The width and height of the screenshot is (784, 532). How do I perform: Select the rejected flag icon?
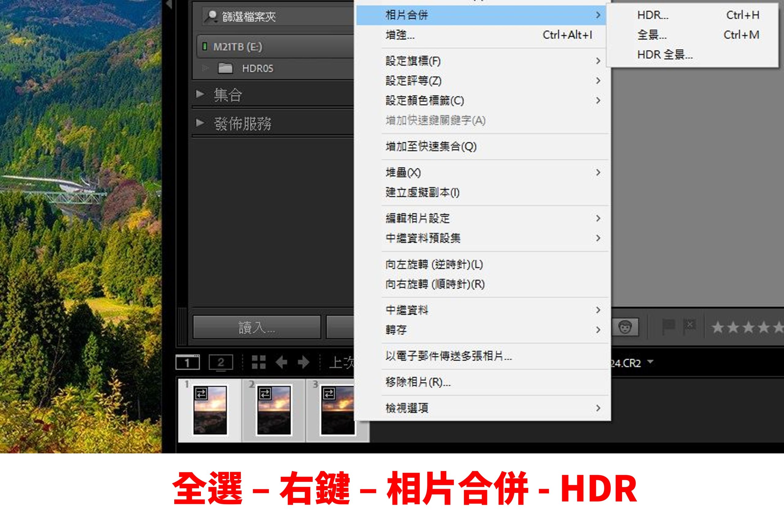point(689,325)
